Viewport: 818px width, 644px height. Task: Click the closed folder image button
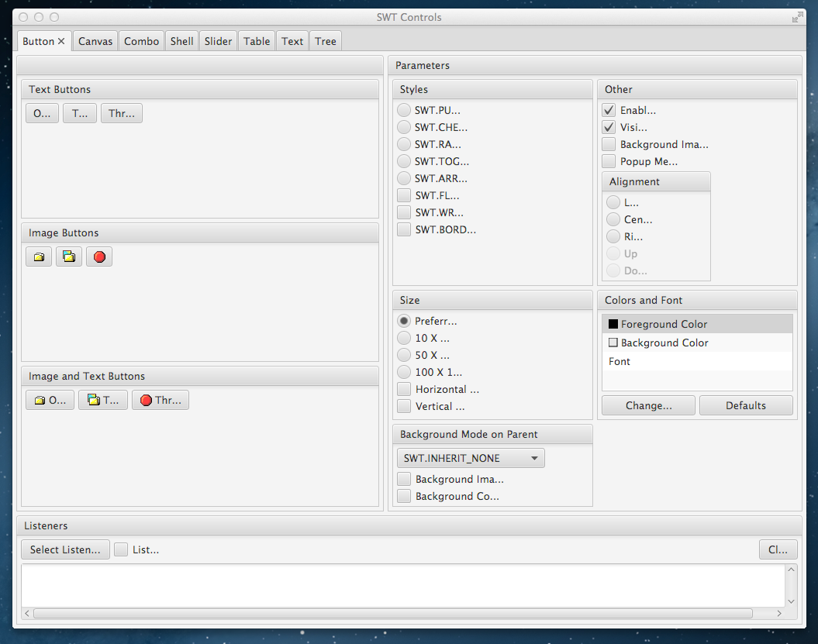[39, 257]
